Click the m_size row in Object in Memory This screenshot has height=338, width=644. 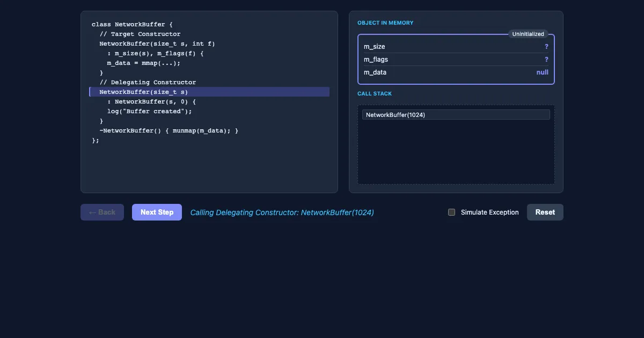[x=456, y=47]
